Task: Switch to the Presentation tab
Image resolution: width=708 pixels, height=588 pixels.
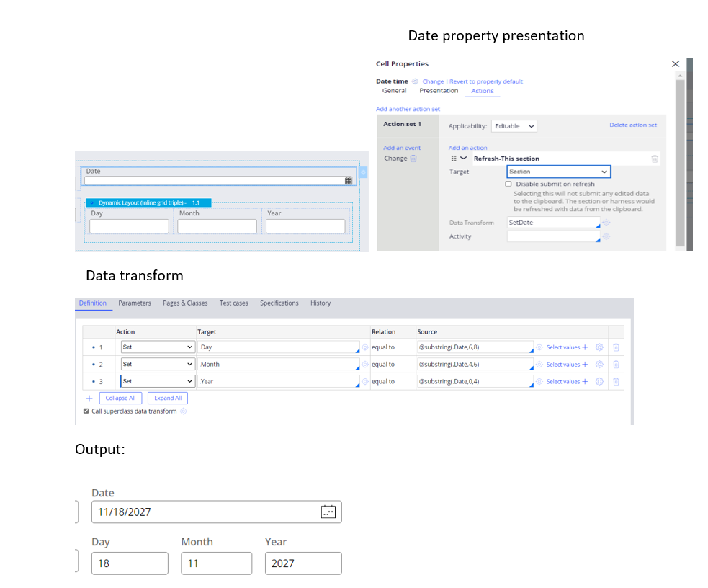Action: click(x=439, y=91)
